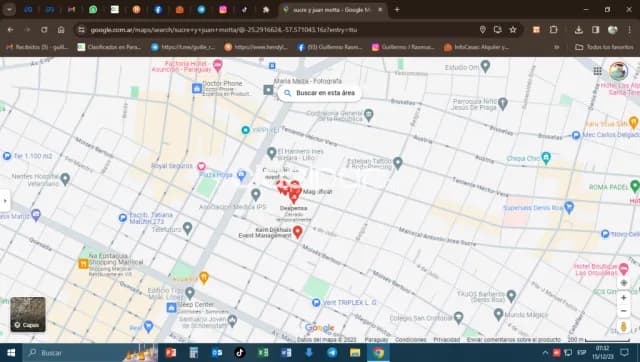Screen dimensions: 640x362
Task: Click the Despensa place label
Action: tap(293, 208)
